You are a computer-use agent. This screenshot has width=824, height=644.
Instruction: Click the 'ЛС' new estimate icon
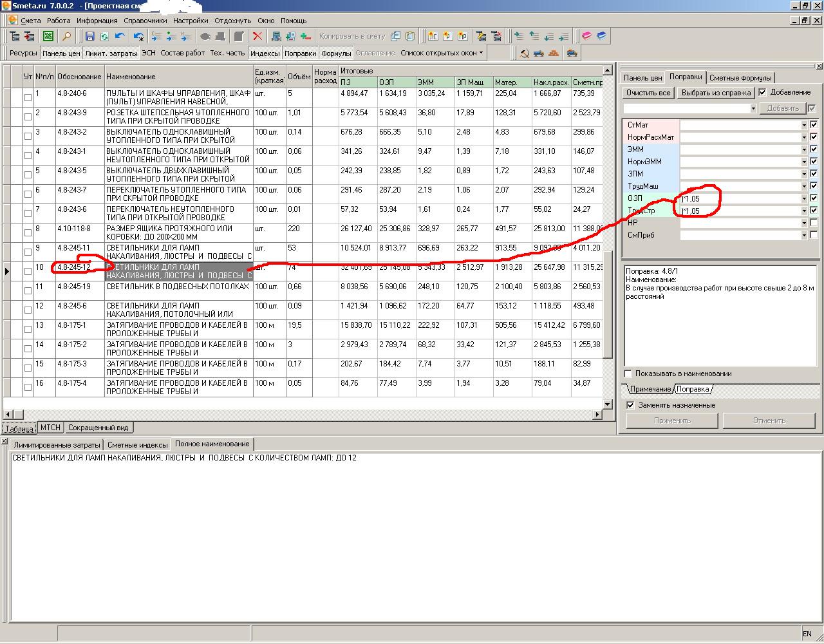(433, 36)
